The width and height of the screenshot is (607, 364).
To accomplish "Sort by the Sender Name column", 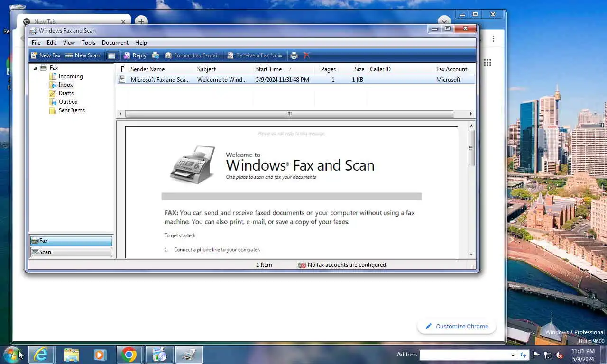I will point(161,69).
